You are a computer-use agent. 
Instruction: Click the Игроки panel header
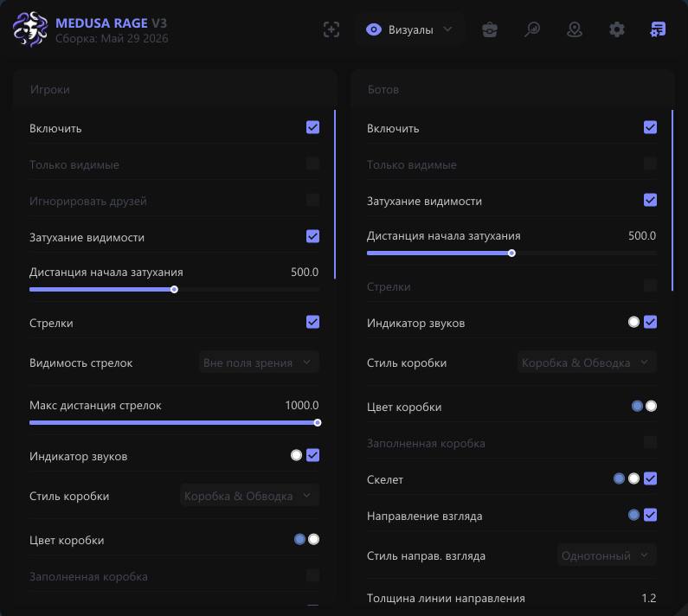pyautogui.click(x=175, y=89)
